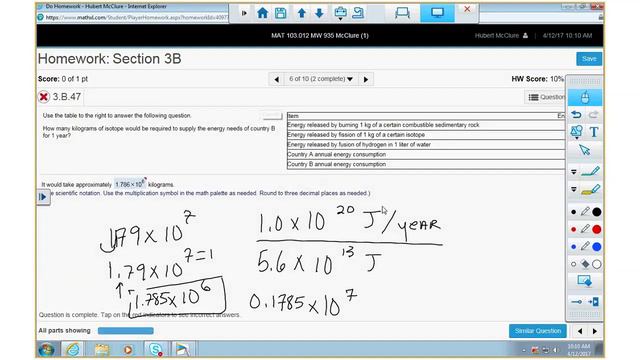Click the Save floppy disk icon
This screenshot has height=360, width=640.
[x=280, y=13]
